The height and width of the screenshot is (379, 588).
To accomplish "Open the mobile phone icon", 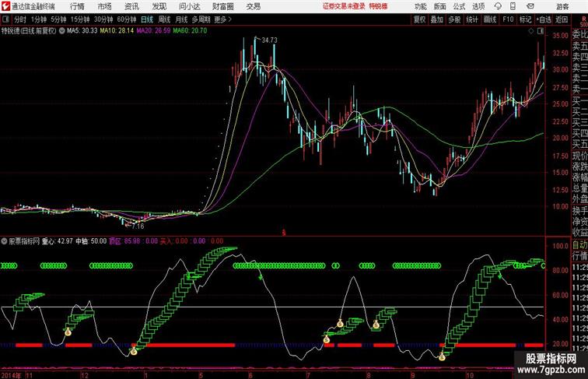I will point(513,6).
